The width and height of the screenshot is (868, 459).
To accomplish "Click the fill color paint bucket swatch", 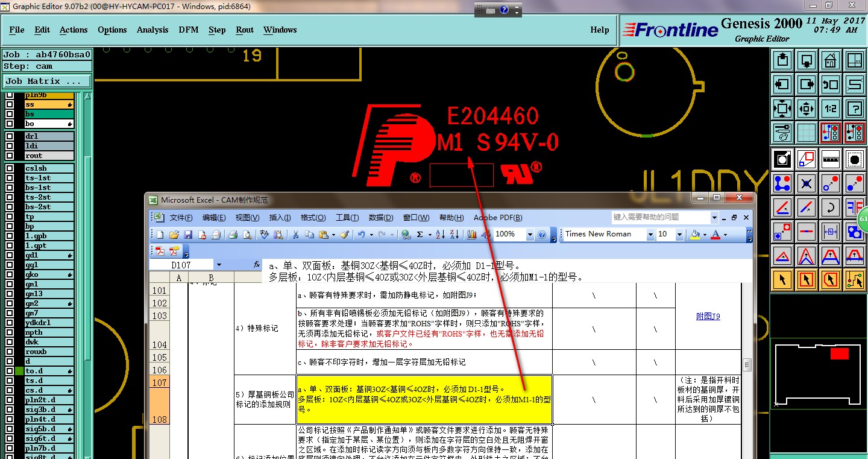I will point(695,235).
